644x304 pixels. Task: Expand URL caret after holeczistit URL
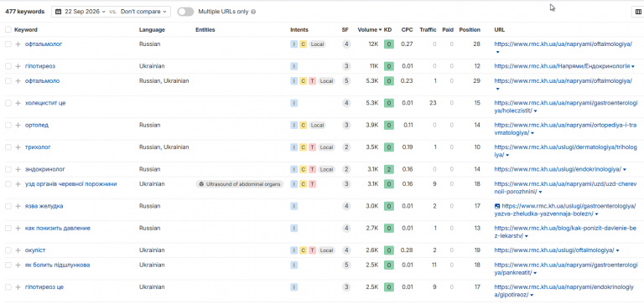click(536, 111)
